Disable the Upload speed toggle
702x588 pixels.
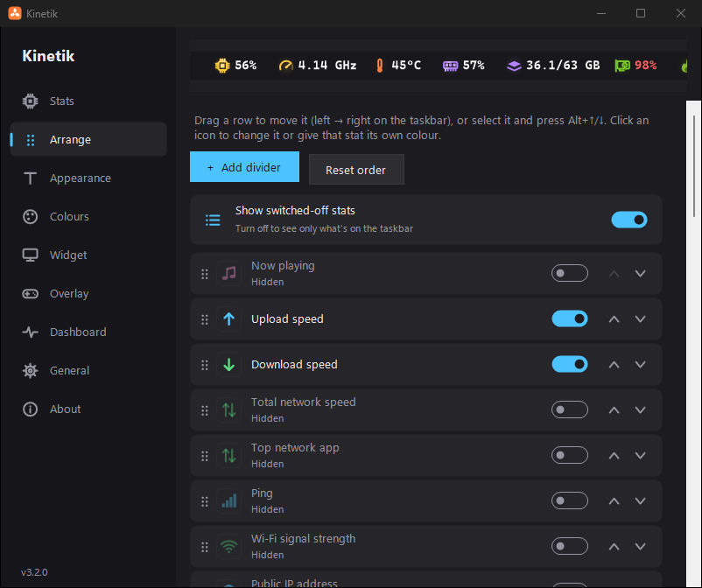(x=570, y=318)
